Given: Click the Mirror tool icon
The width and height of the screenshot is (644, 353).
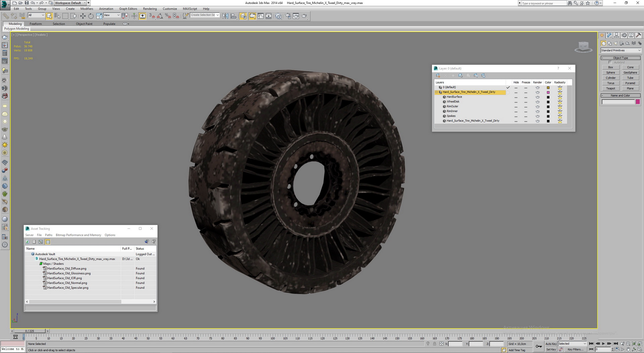Looking at the screenshot, I should coord(225,16).
